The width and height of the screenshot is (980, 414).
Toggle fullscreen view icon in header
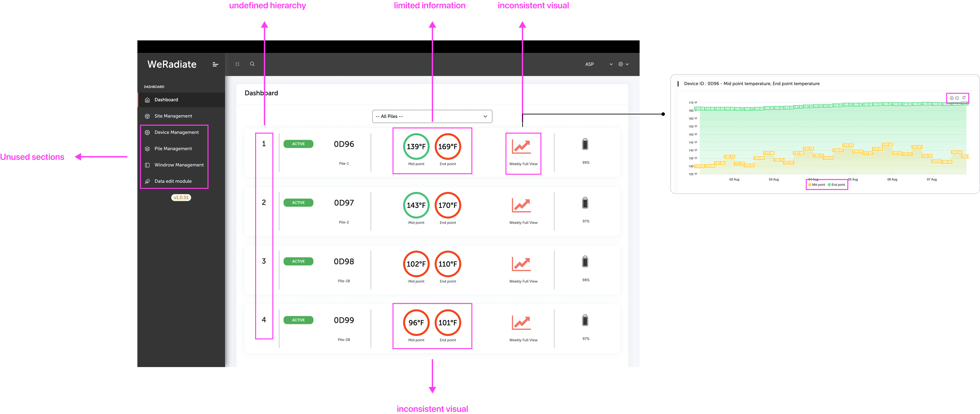click(x=237, y=64)
